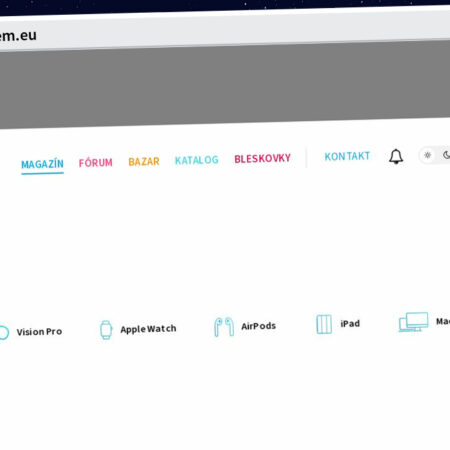Select the Mac computers icon
The height and width of the screenshot is (450, 450).
414,322
